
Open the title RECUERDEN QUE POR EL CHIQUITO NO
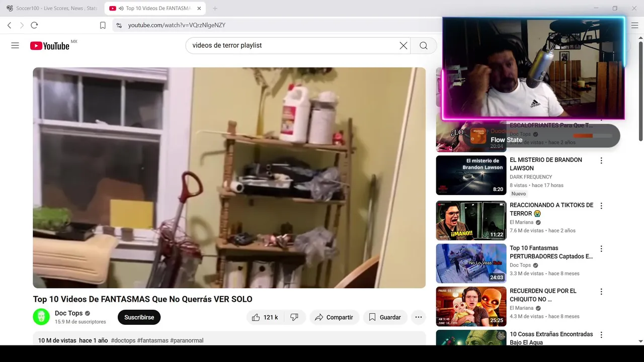tap(543, 295)
